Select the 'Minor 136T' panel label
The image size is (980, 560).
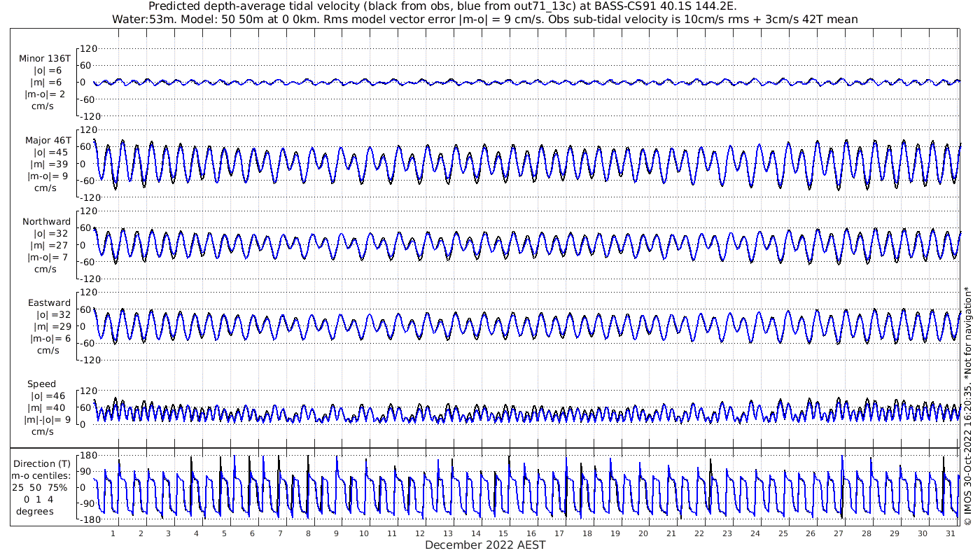point(45,59)
